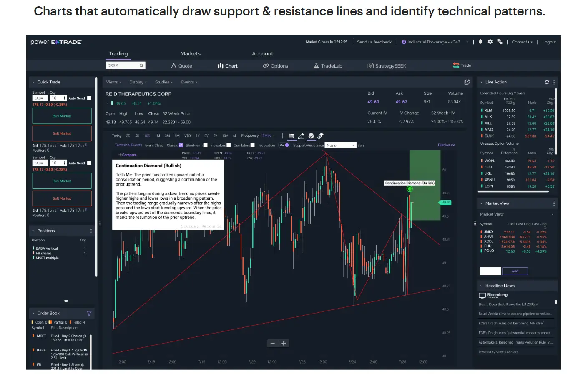Go to the Account tab
The width and height of the screenshot is (588, 374).
[x=262, y=54]
